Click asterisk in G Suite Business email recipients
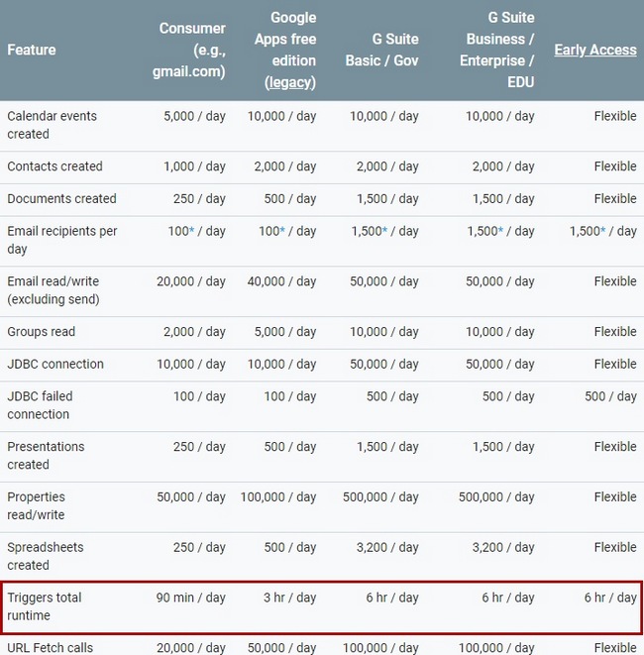Viewport: 644px width, 655px height. [500, 231]
